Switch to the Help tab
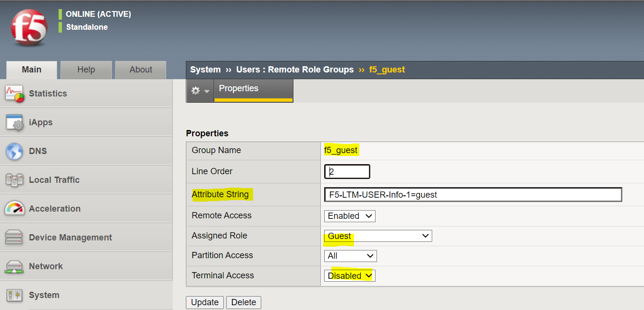 (x=86, y=70)
